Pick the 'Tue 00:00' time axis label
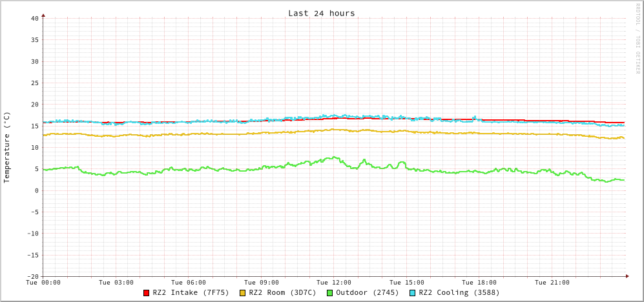644x302 pixels. pos(43,283)
